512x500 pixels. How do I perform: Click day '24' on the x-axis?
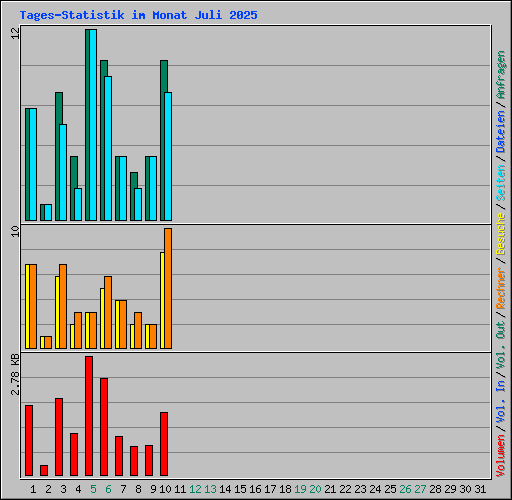(x=375, y=489)
